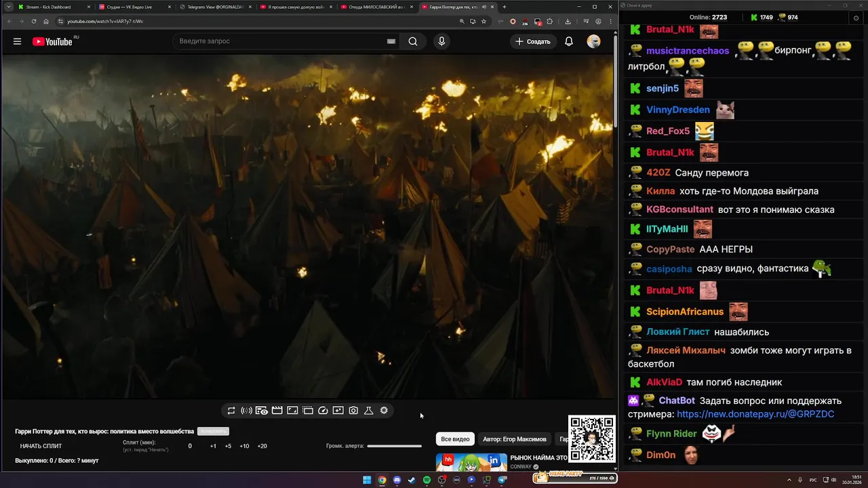868x488 pixels.
Task: Open on-screen keyboard icon in search box
Action: (x=391, y=41)
